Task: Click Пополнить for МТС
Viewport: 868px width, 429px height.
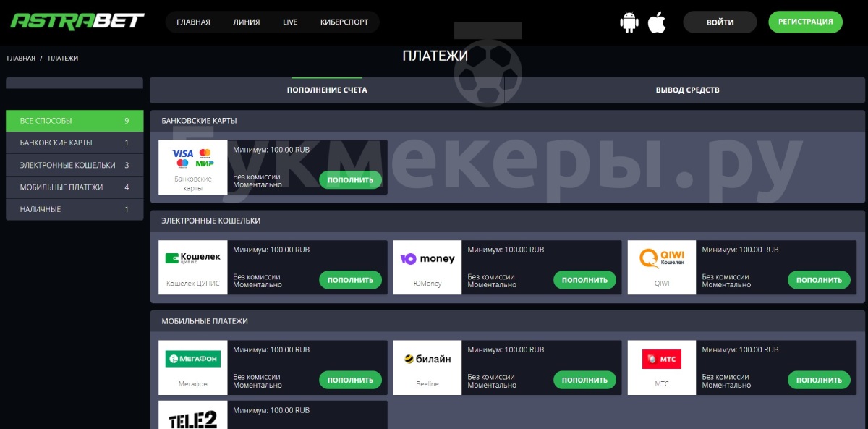Action: 819,379
